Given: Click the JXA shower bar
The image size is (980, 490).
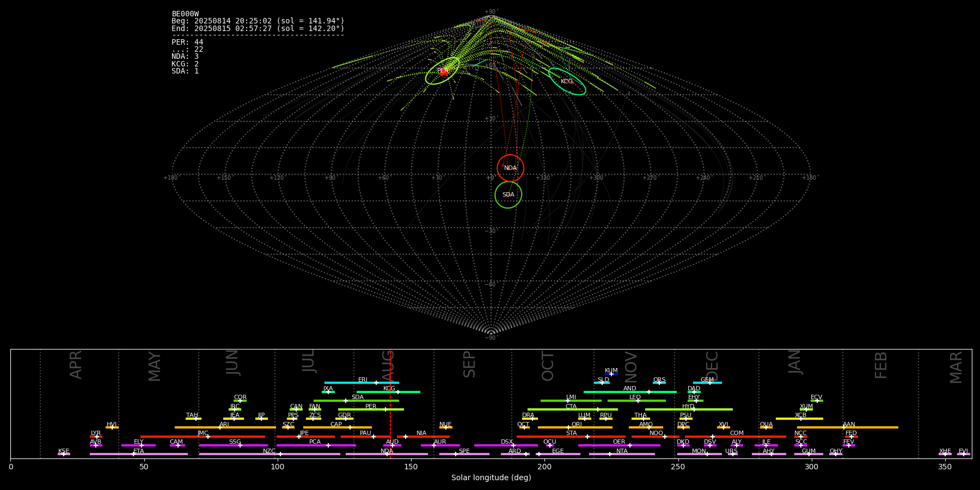Looking at the screenshot, I should click(x=328, y=391).
